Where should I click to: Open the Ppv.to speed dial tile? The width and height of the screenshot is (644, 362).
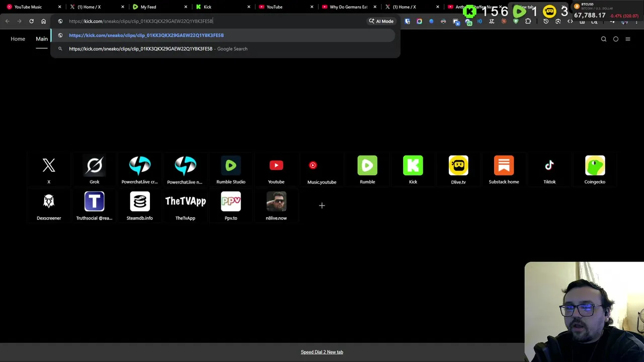[x=231, y=206]
